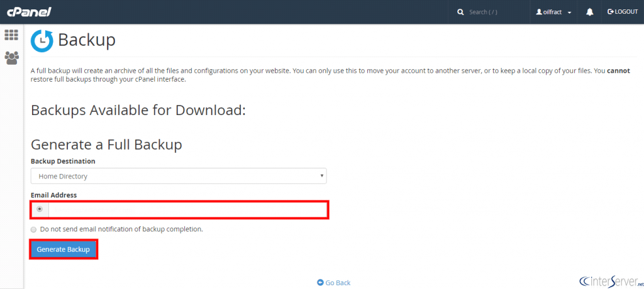Click LOGOUT in the top bar

(623, 12)
